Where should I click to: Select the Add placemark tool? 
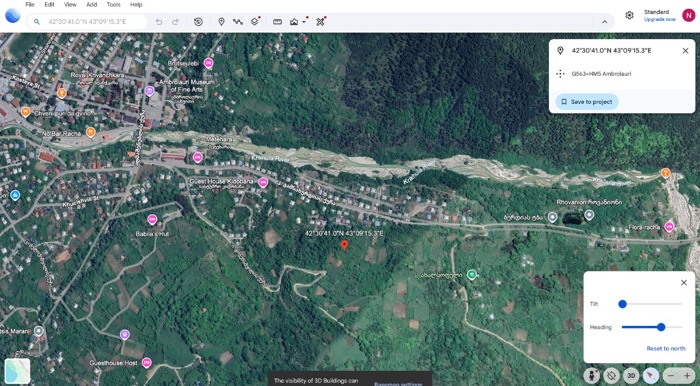pos(221,22)
